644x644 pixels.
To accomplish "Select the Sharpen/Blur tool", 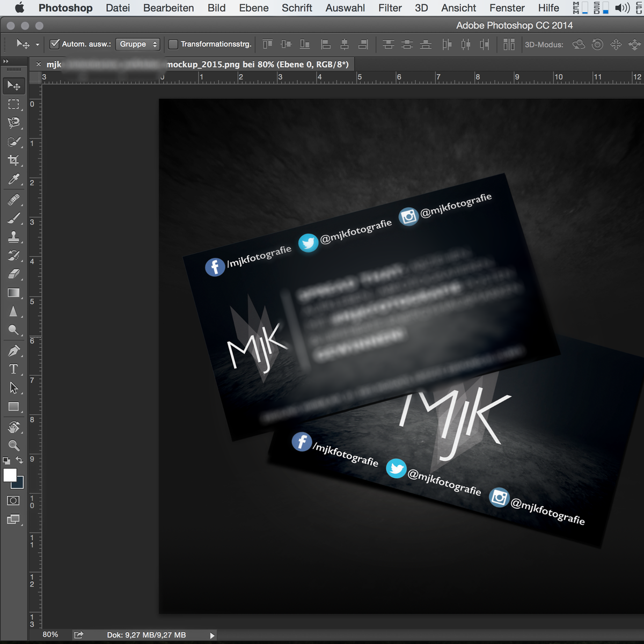I will point(13,312).
